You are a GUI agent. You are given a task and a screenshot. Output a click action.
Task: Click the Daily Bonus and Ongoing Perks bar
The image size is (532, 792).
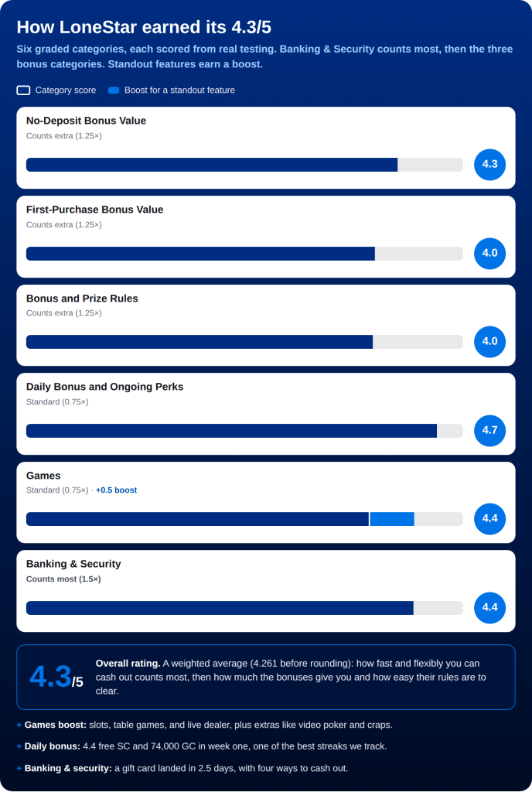pos(244,431)
